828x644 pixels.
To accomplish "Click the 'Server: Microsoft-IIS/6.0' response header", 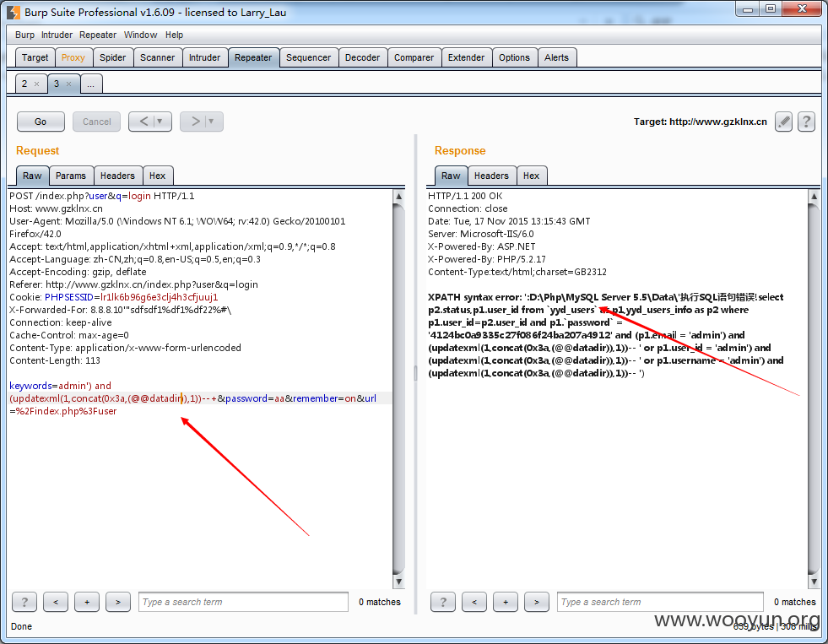I will tap(480, 234).
